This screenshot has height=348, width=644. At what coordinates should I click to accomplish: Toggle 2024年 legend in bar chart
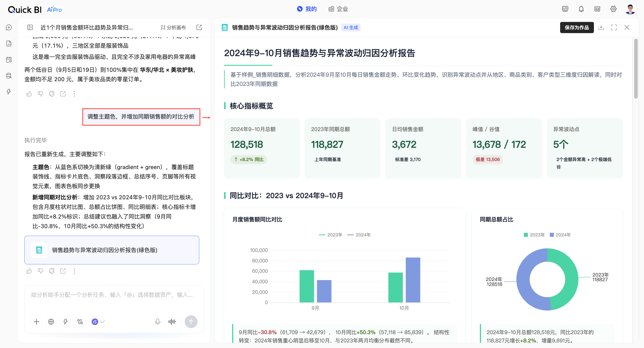[x=359, y=235]
